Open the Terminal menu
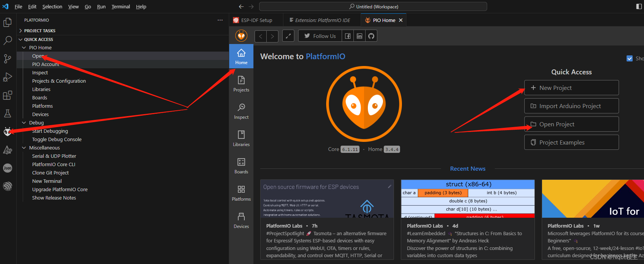 point(121,6)
